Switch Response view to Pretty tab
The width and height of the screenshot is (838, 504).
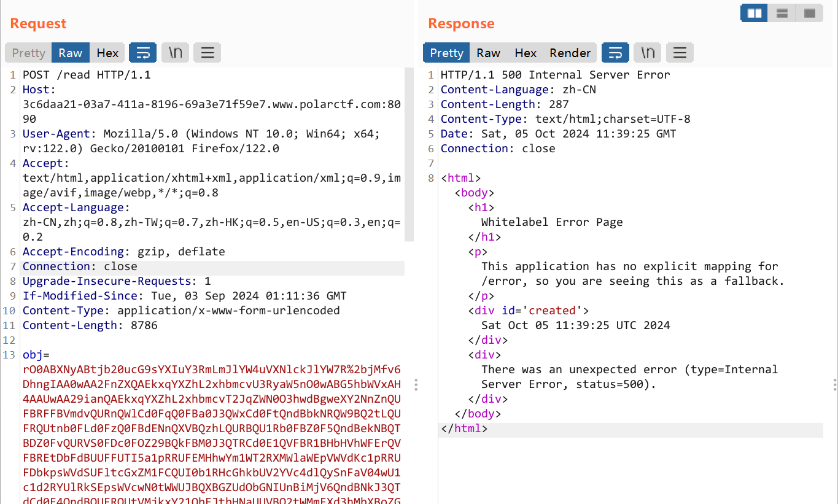(447, 53)
